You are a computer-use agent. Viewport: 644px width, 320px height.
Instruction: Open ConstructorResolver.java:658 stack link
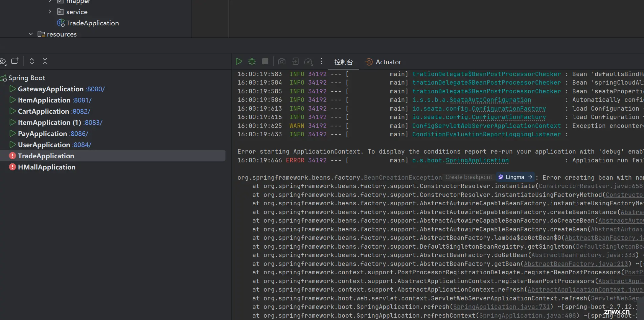591,186
